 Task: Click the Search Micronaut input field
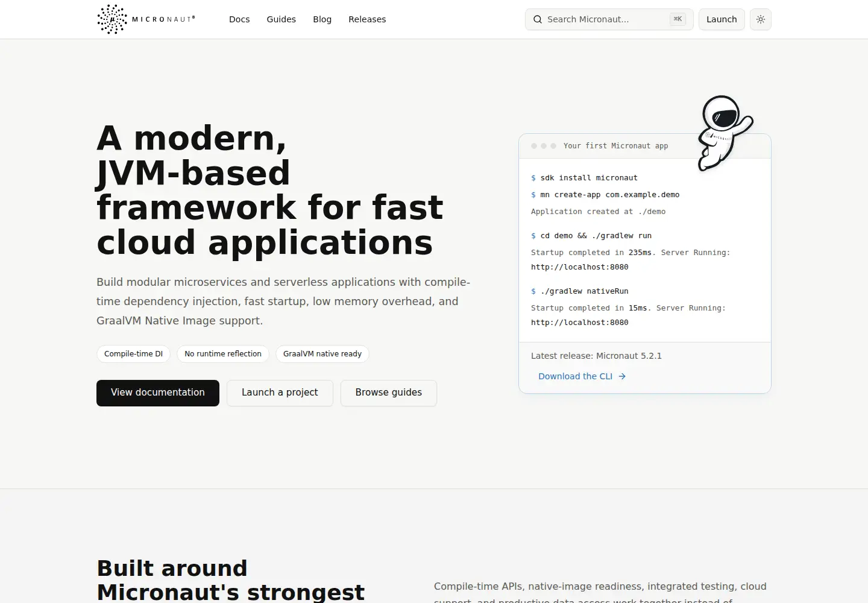click(609, 19)
